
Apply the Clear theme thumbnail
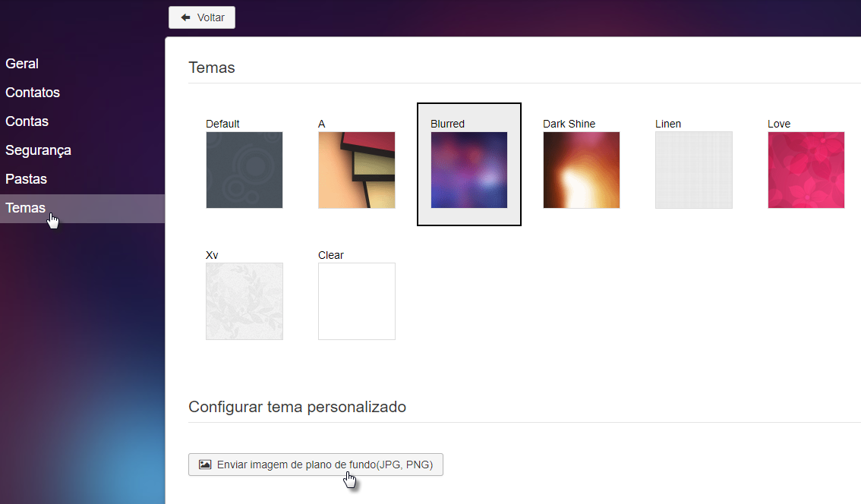tap(356, 301)
